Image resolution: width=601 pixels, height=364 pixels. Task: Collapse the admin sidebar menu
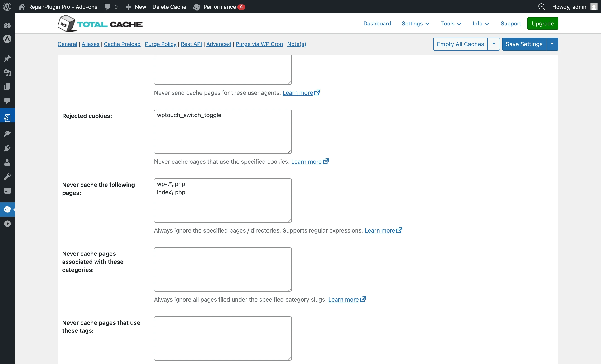7,224
